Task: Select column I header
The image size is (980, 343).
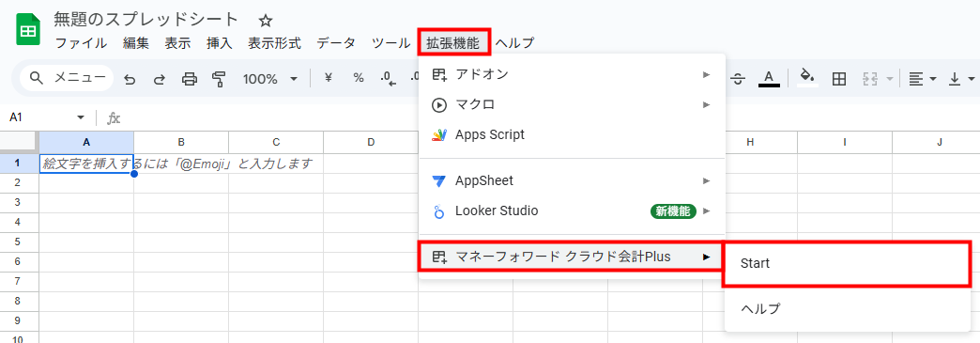Action: [845, 142]
